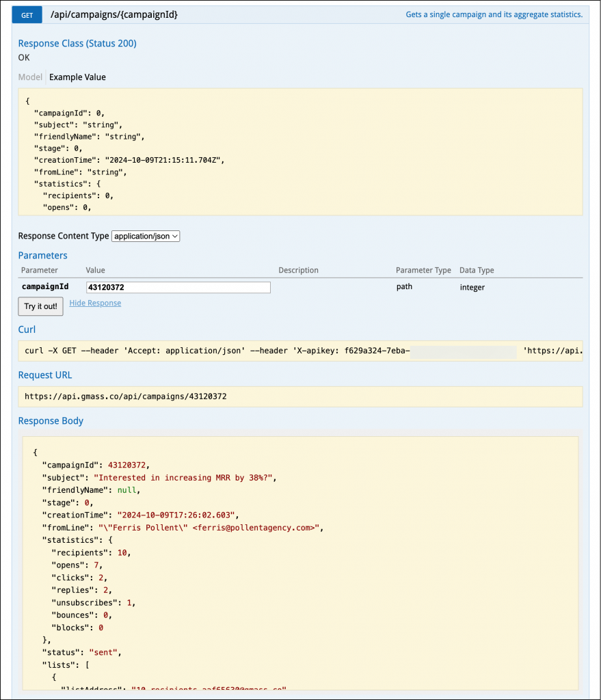Select the listAddress entry in the lists array
This screenshot has width=601, height=700.
pyautogui.click(x=171, y=689)
